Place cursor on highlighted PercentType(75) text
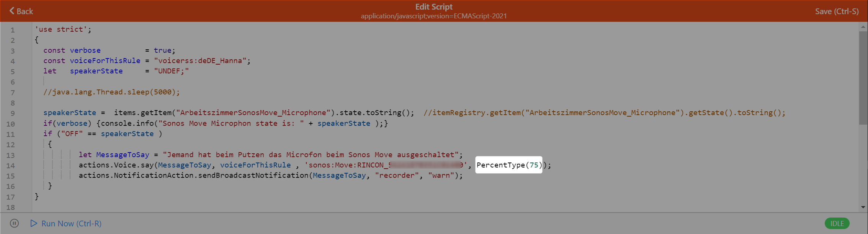The image size is (868, 234). pos(508,165)
